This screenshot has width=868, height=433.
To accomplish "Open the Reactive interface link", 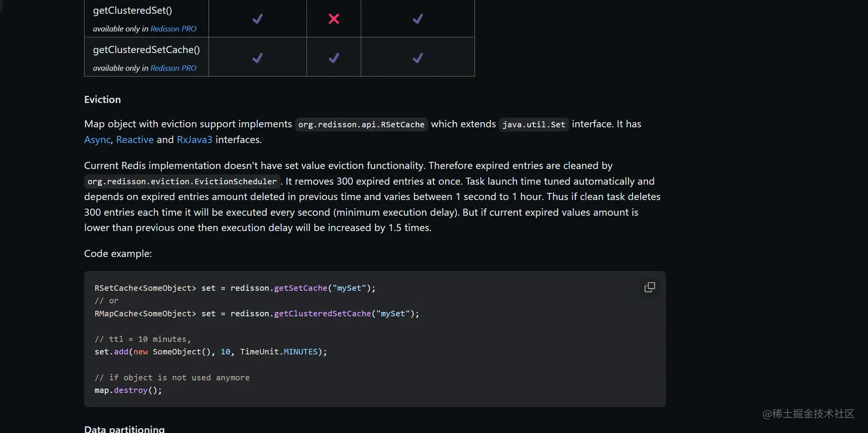I will pos(135,139).
